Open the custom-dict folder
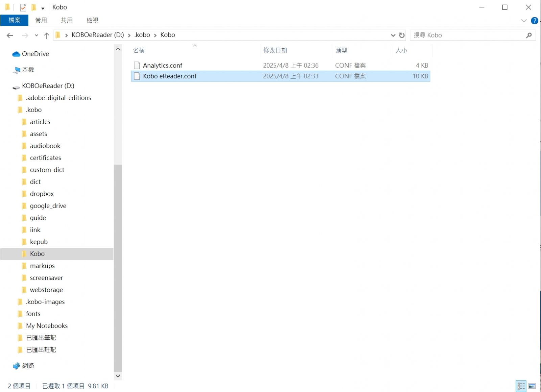 tap(47, 170)
